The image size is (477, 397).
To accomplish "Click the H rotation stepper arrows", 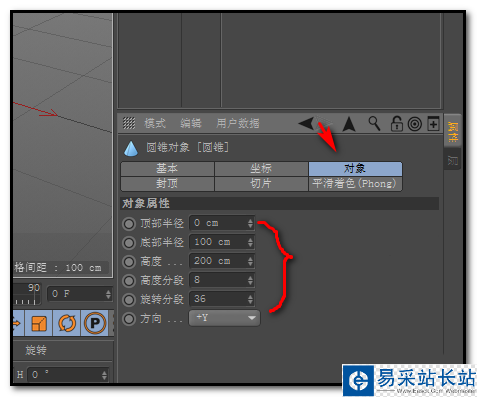I will (104, 375).
